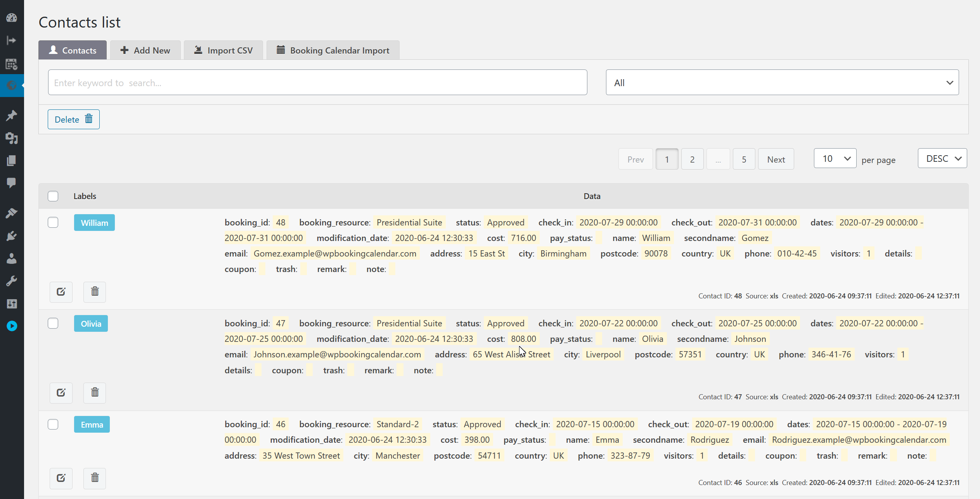Click the Next page button
Viewport: 980px width, 499px height.
point(776,159)
